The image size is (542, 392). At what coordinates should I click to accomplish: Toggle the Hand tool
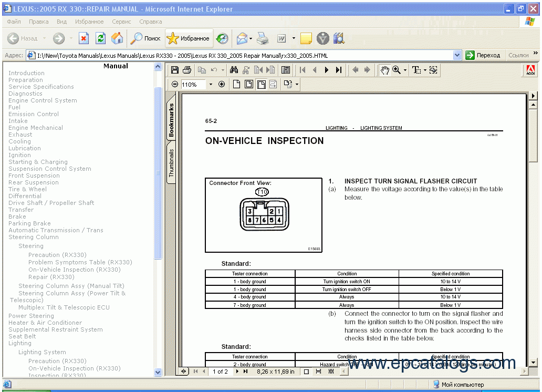pyautogui.click(x=384, y=70)
